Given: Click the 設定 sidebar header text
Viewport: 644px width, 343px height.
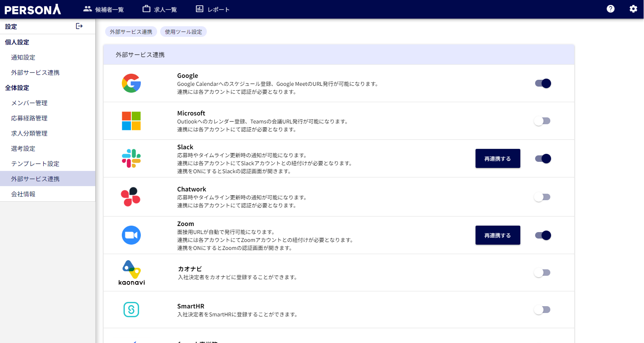Looking at the screenshot, I should coord(11,27).
